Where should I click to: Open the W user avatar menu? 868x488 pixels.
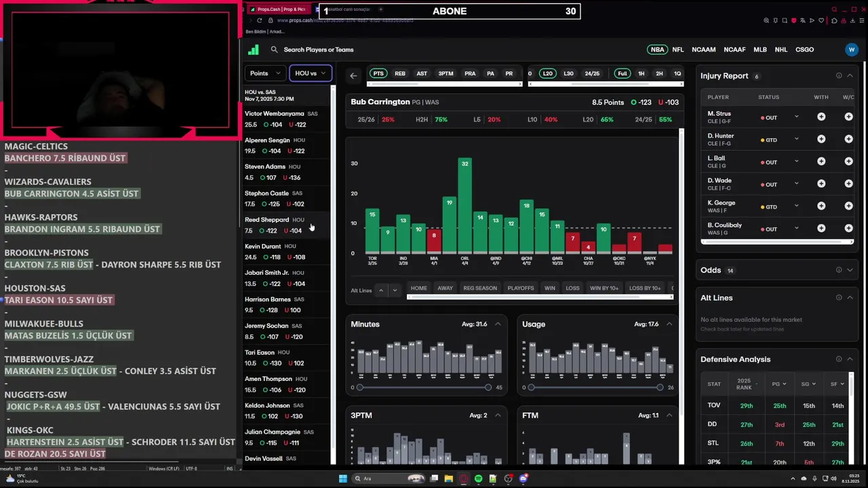(852, 49)
